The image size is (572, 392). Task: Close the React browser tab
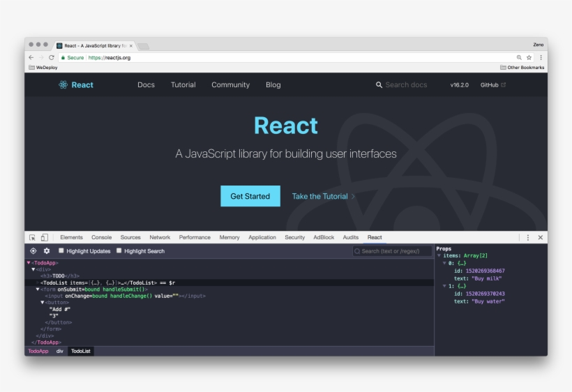coord(131,46)
